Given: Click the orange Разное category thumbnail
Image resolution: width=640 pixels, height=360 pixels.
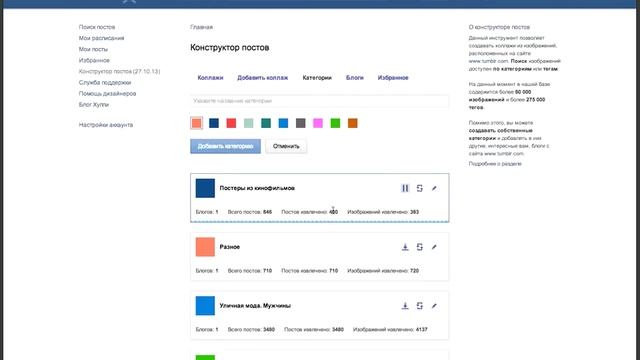Looking at the screenshot, I should (205, 247).
